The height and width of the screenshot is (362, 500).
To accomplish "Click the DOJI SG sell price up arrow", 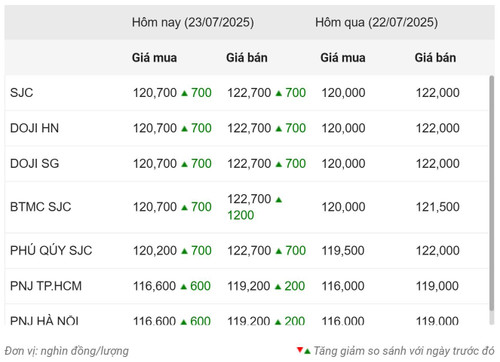I will tap(279, 164).
